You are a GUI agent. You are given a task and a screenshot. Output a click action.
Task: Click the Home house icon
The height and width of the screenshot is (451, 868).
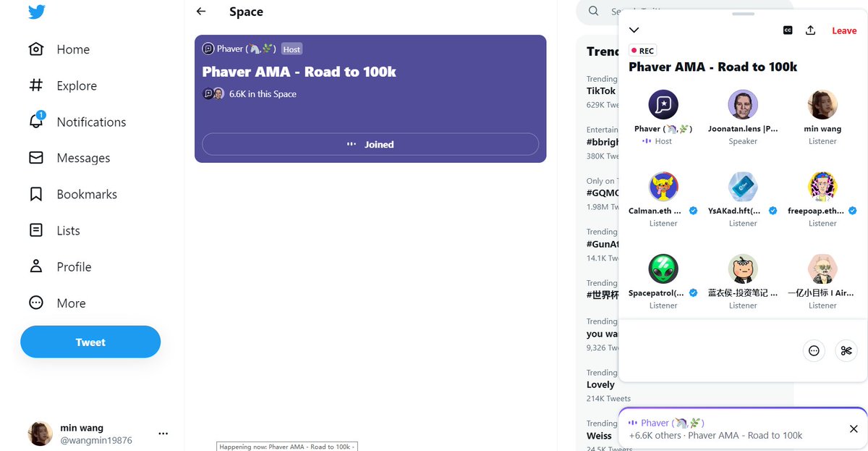pyautogui.click(x=36, y=49)
